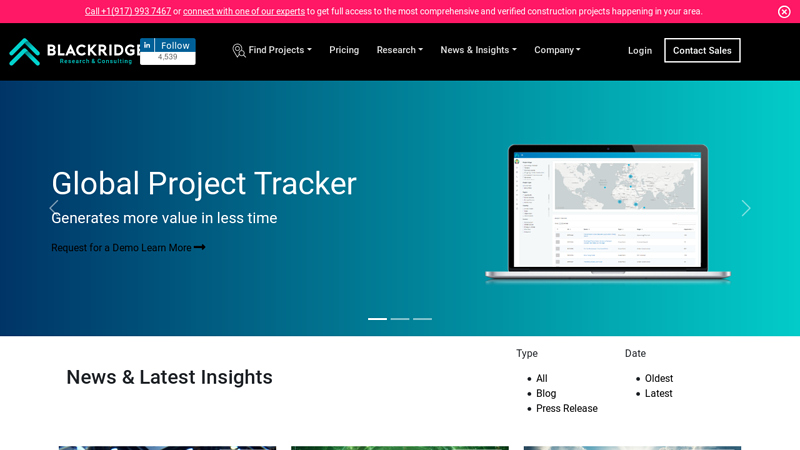Screen dimensions: 800x450
Task: Filter insights by type All
Action: tap(542, 379)
